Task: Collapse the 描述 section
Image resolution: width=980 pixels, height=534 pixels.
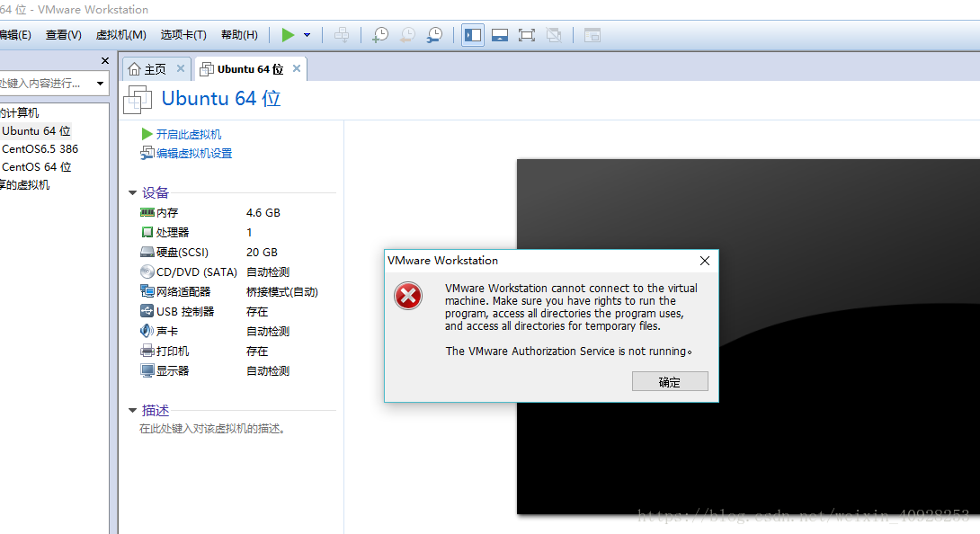Action: pyautogui.click(x=132, y=410)
